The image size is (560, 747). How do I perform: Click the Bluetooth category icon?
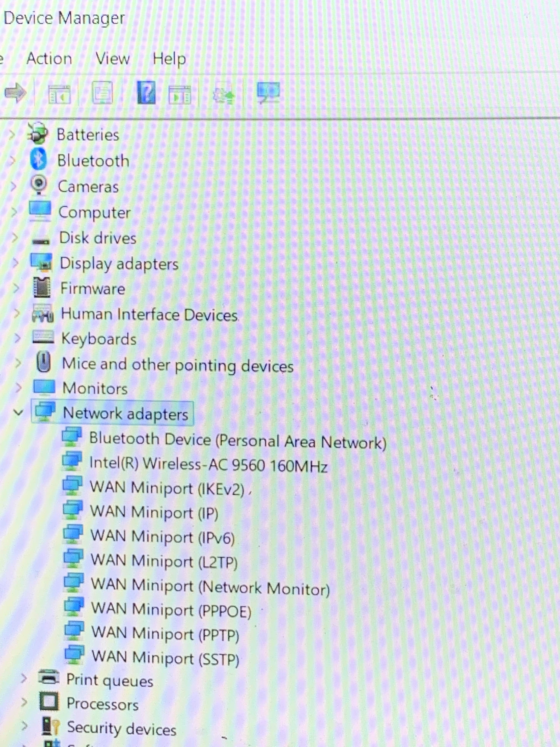pyautogui.click(x=39, y=159)
